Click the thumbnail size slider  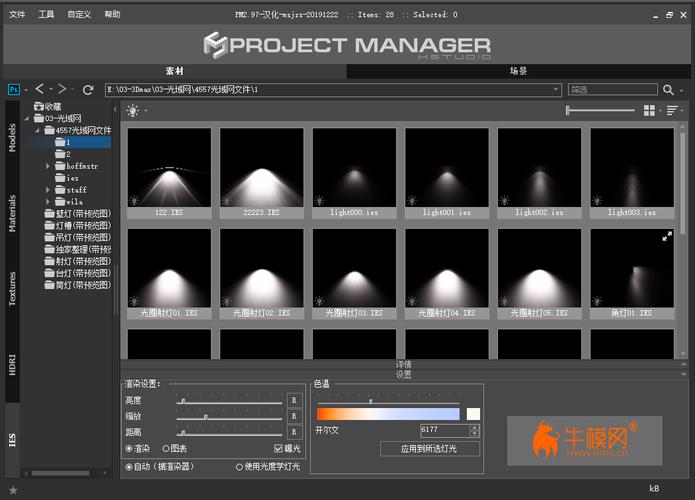(x=600, y=110)
